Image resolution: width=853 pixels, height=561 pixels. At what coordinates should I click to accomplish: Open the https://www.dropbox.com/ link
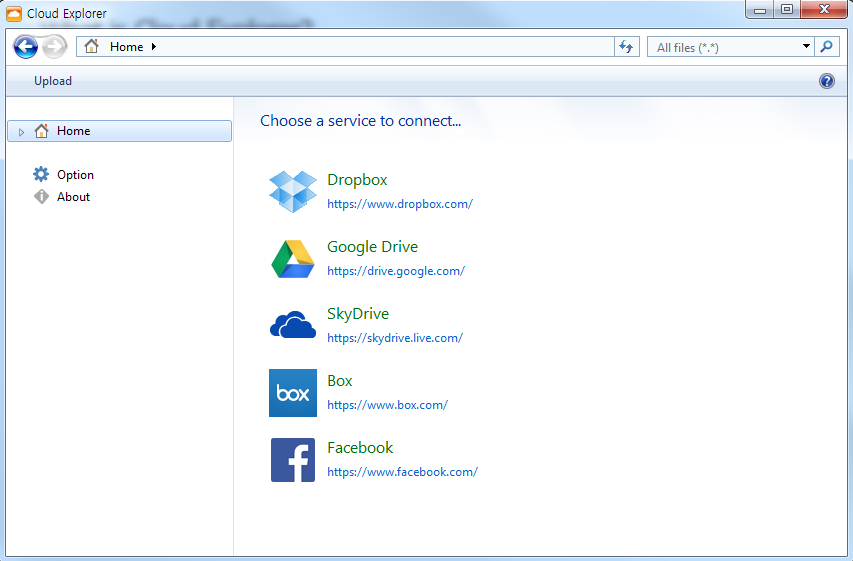point(400,204)
